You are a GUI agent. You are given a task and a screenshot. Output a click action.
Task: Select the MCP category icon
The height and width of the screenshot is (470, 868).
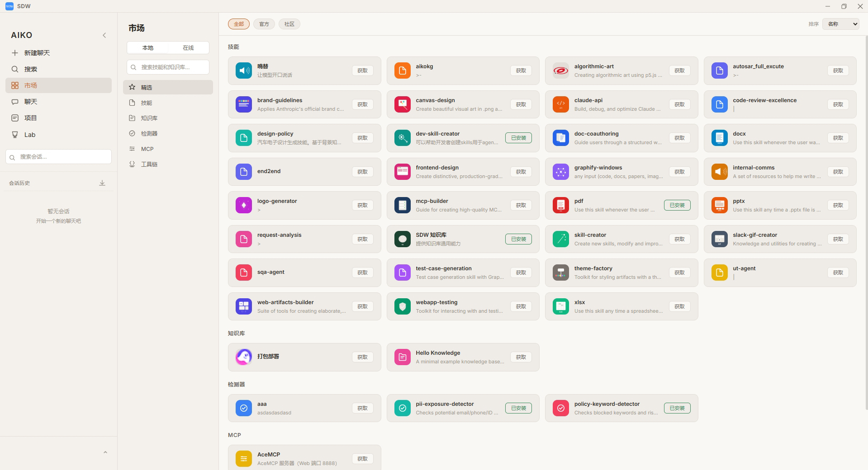(132, 149)
